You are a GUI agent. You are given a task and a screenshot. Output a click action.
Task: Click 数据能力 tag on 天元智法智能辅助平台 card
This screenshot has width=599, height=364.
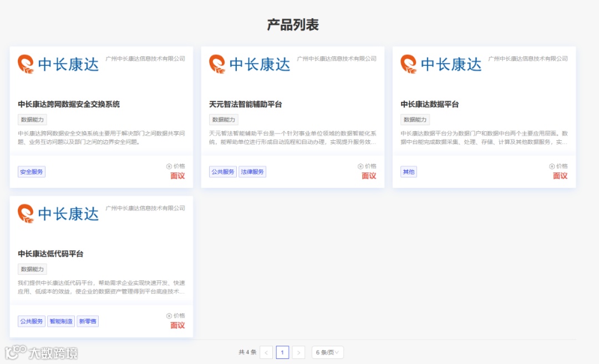click(224, 120)
